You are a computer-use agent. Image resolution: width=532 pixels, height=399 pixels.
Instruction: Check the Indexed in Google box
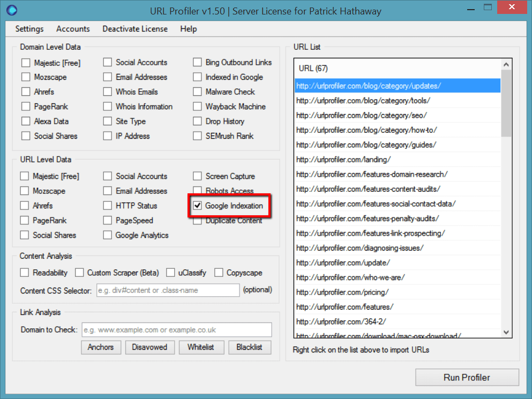(x=197, y=77)
